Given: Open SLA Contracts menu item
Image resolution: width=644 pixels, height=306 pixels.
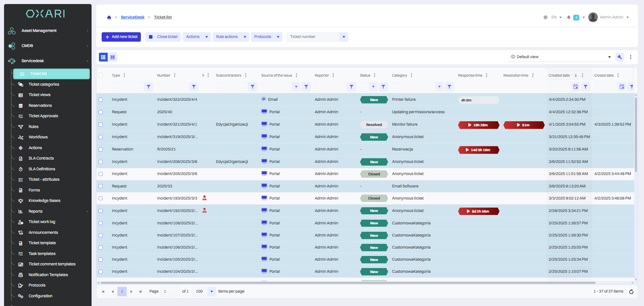Looking at the screenshot, I should [x=41, y=158].
